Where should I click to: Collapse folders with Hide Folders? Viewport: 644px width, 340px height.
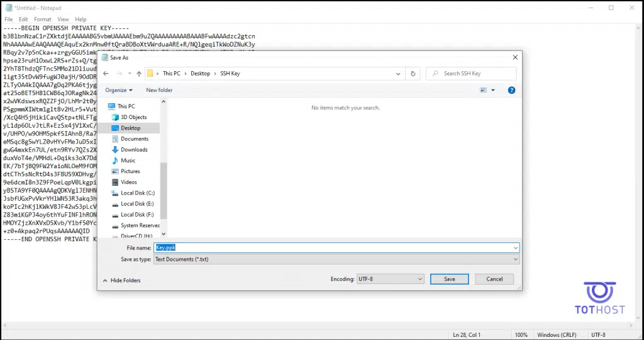pos(121,280)
